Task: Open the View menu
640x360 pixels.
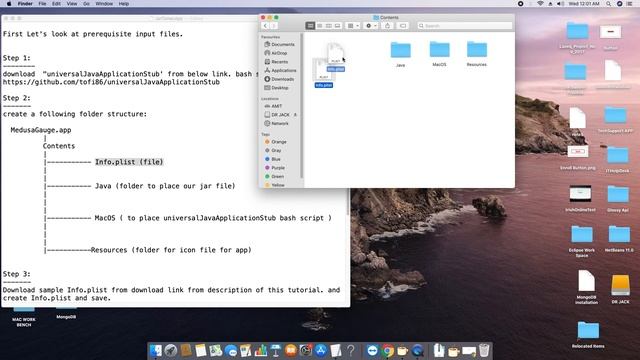Action: point(72,4)
